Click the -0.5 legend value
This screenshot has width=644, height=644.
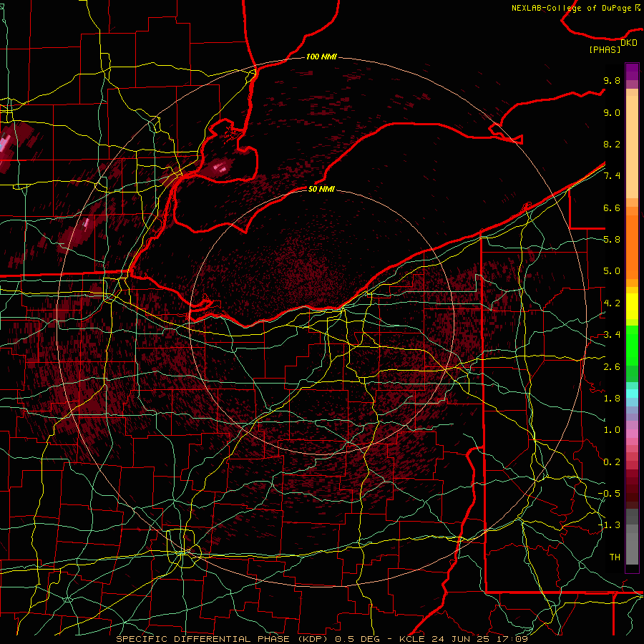tap(609, 494)
